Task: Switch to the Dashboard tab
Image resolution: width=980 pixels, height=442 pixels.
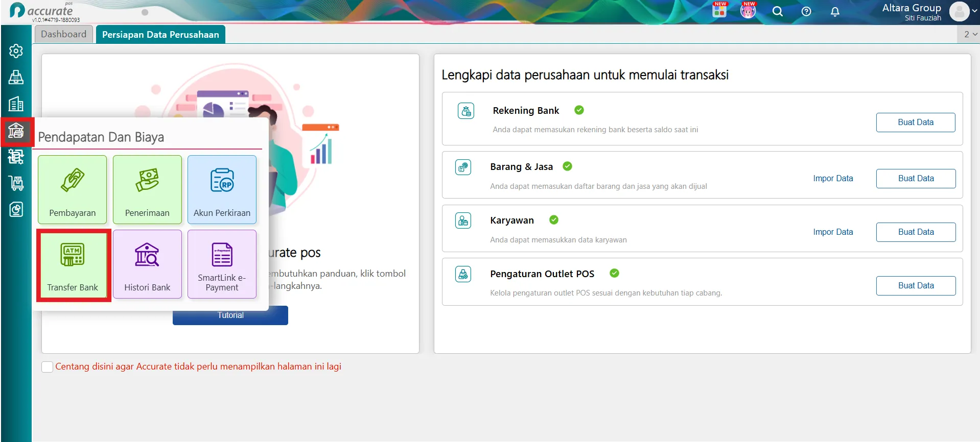Action: coord(64,34)
